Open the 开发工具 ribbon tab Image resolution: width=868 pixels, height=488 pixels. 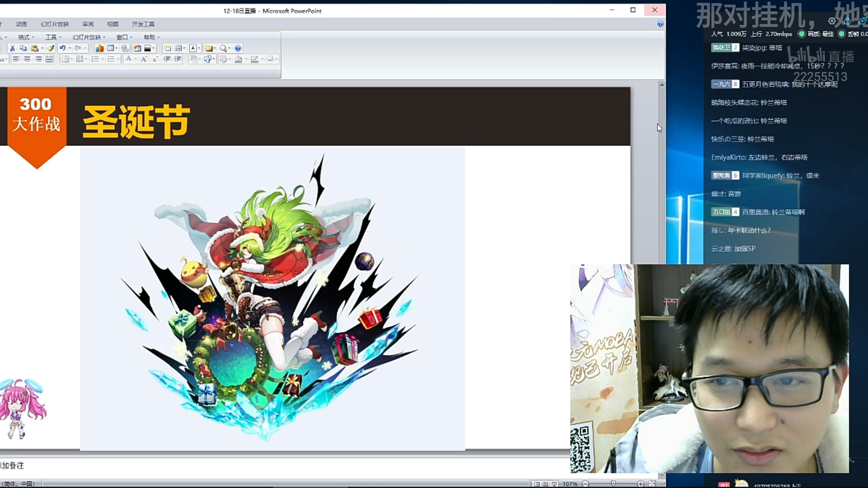click(x=143, y=24)
